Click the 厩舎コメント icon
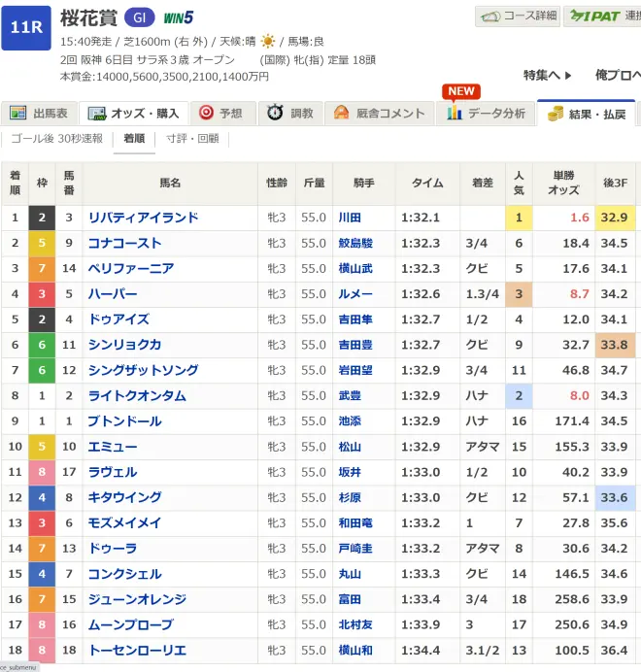Viewport: 641px width, 672px height. point(341,114)
